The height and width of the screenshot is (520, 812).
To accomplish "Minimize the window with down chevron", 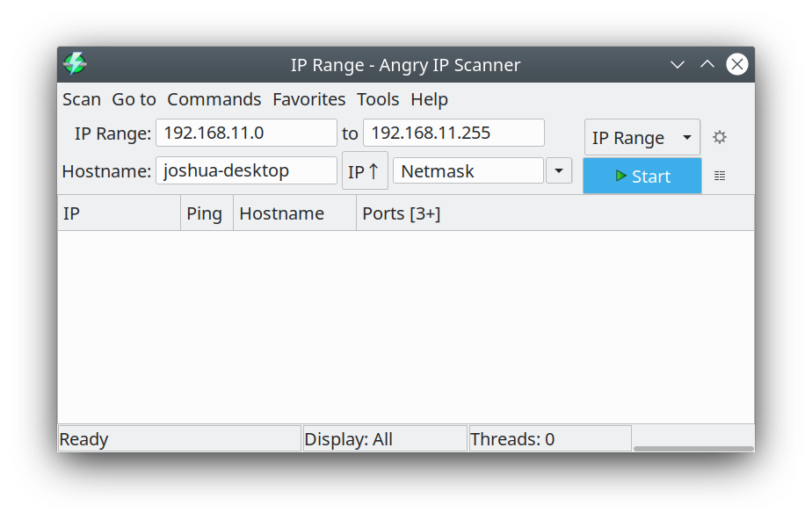I will pyautogui.click(x=678, y=65).
